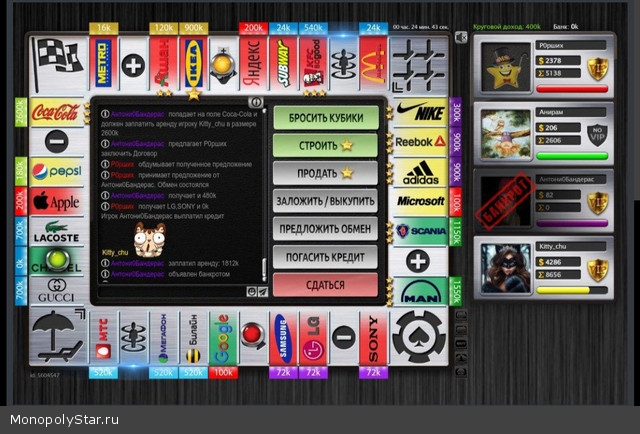Click the 2600k Coca-Cola price tag
The width and height of the screenshot is (640, 434).
click(x=21, y=112)
